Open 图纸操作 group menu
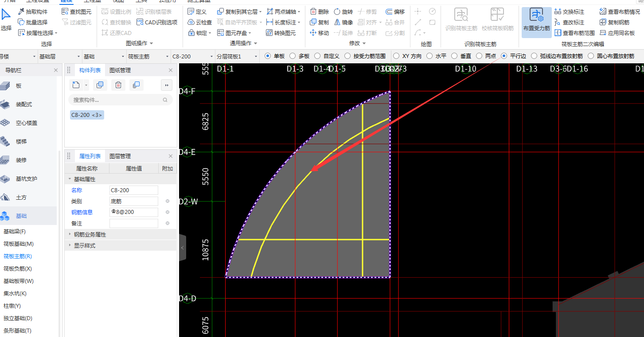The image size is (644, 337). 139,43
